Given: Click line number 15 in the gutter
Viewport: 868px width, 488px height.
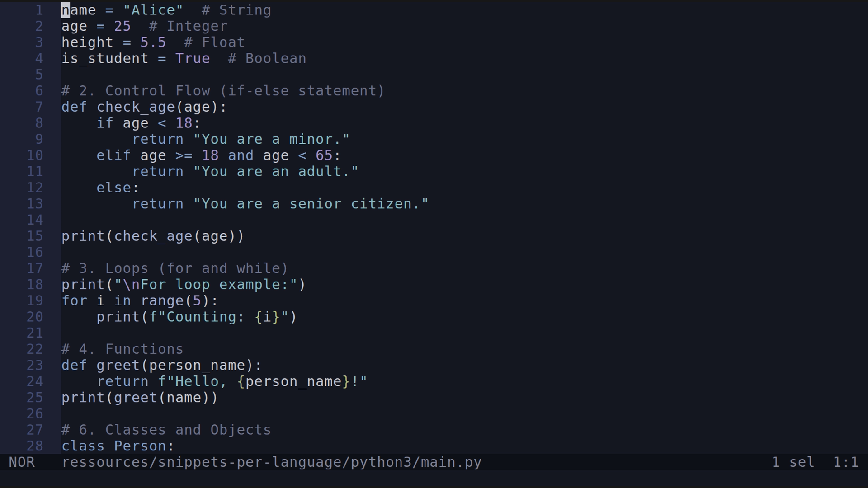Looking at the screenshot, I should point(35,236).
